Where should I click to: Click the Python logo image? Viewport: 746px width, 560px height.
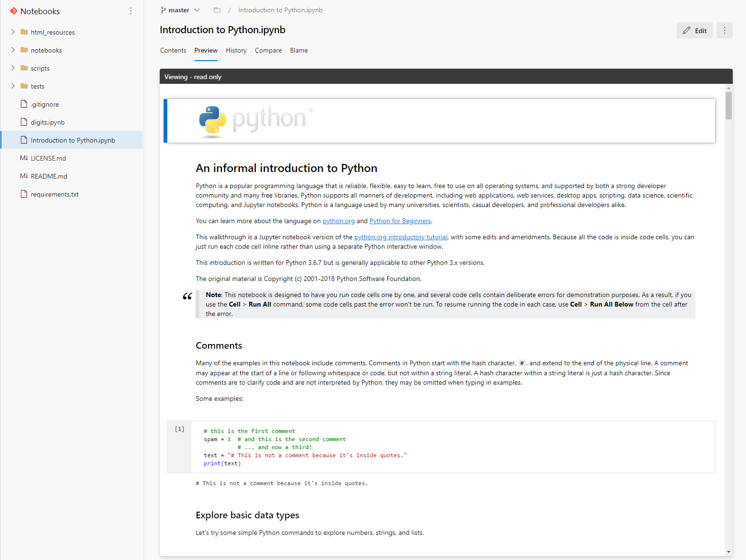coord(256,121)
